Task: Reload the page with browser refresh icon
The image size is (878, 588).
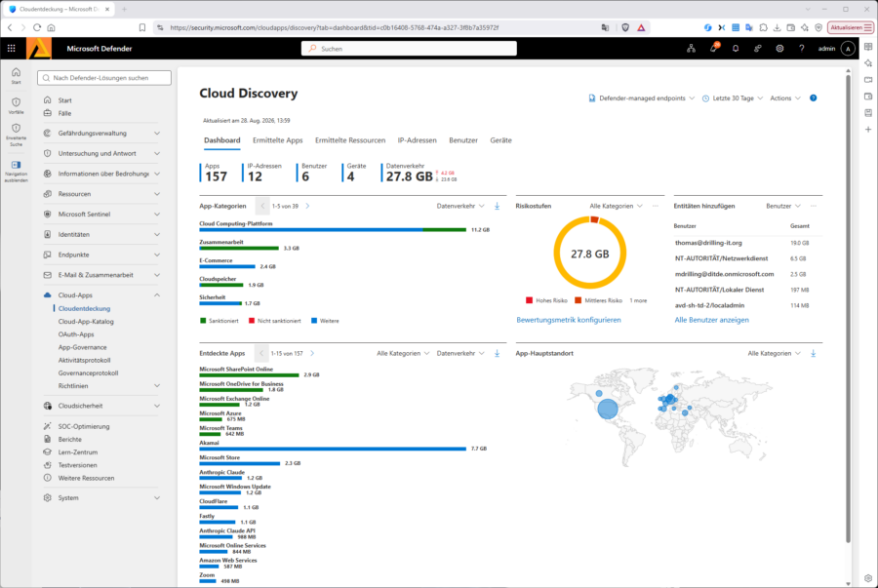Action: point(37,27)
